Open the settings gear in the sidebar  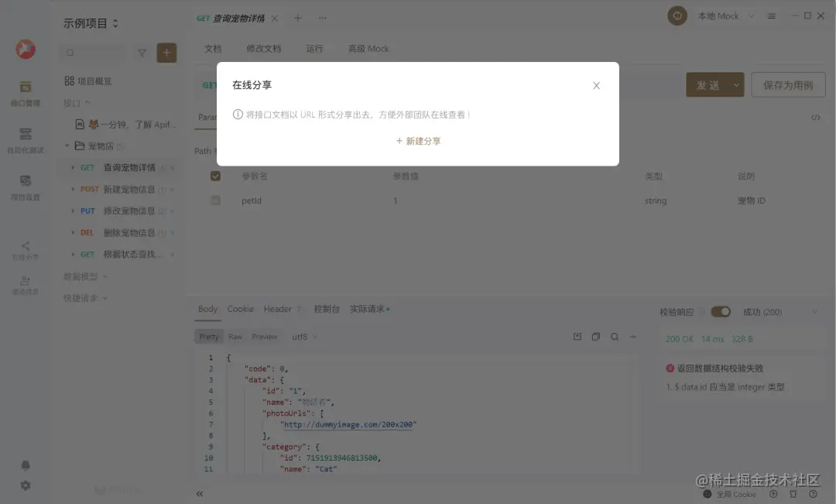(25, 485)
